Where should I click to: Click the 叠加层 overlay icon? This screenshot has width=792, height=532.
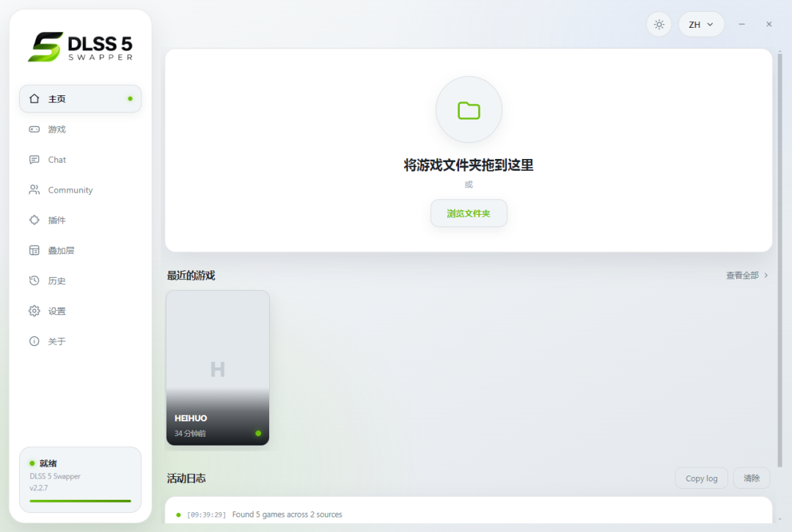point(34,251)
